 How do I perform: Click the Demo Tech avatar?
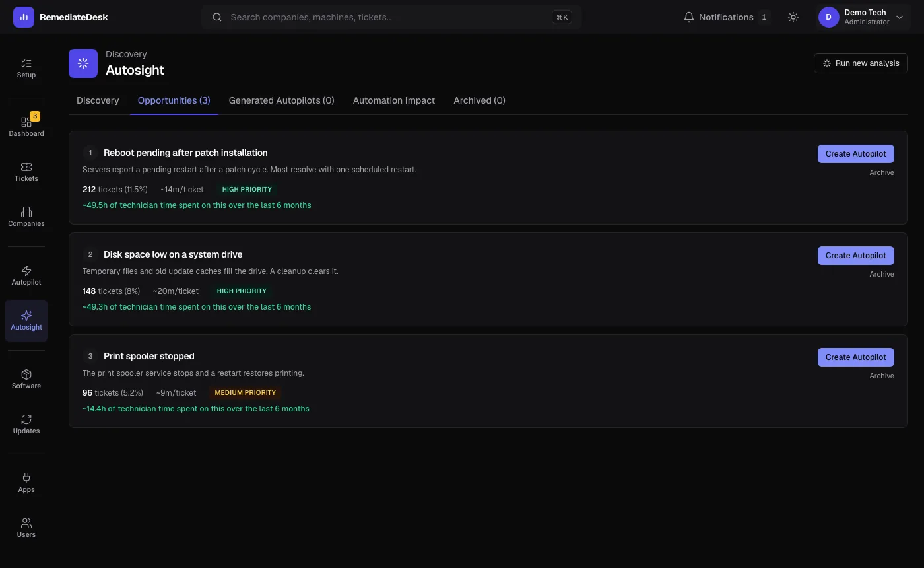pyautogui.click(x=829, y=17)
